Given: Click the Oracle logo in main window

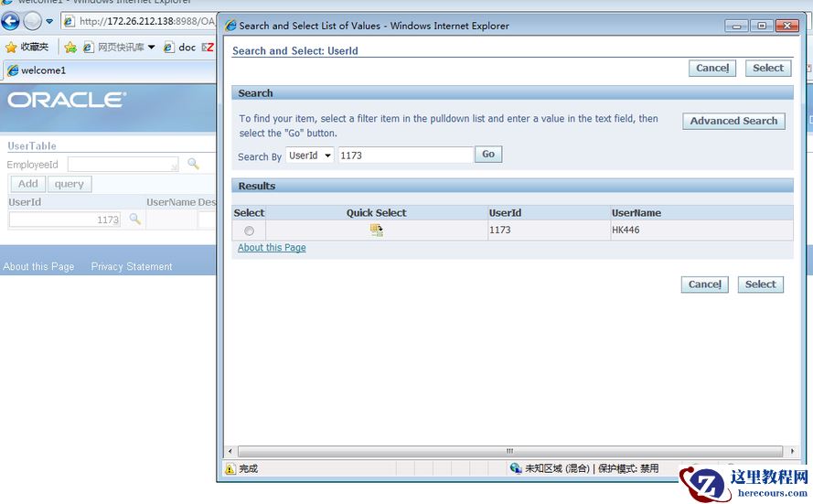Looking at the screenshot, I should pos(67,100).
